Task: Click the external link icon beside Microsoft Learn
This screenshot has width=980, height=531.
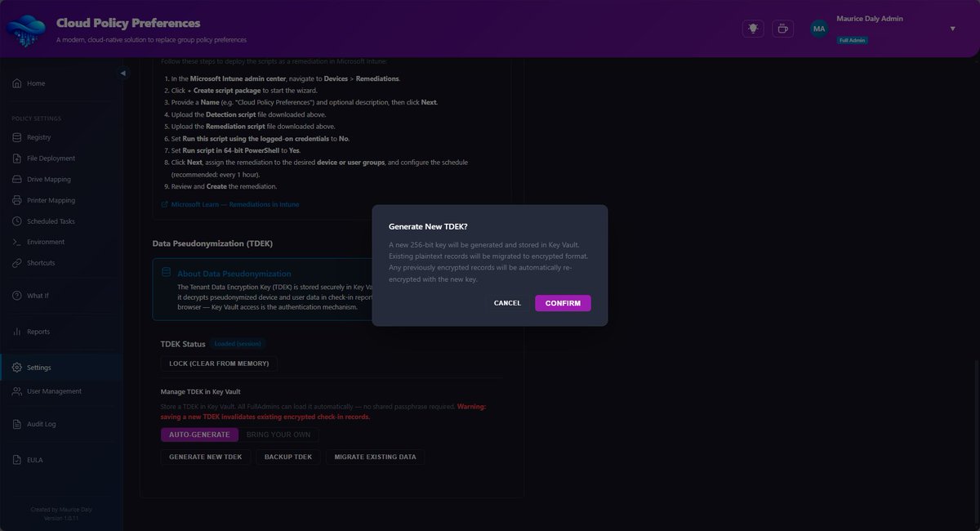Action: 165,204
